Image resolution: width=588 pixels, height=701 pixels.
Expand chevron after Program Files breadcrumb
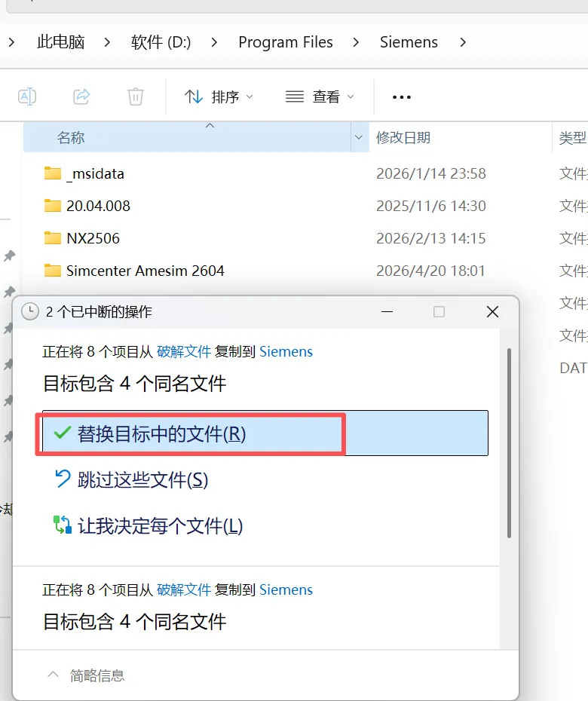pos(356,42)
